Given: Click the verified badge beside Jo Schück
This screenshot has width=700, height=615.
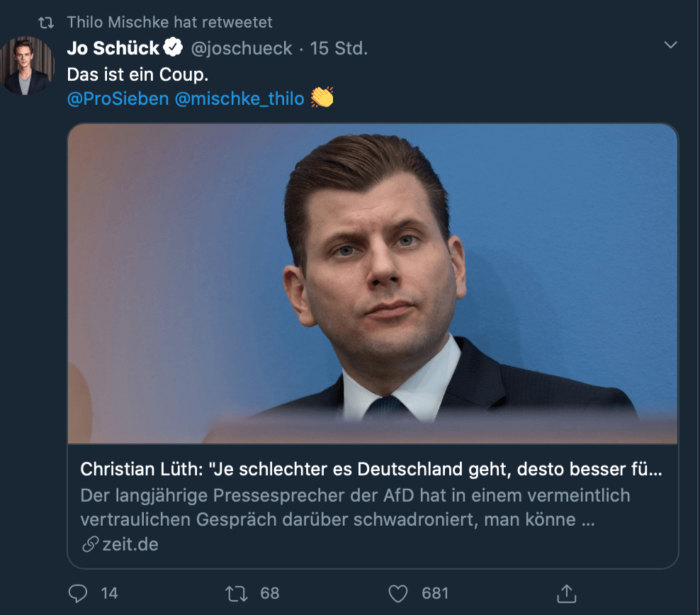Looking at the screenshot, I should click(173, 48).
